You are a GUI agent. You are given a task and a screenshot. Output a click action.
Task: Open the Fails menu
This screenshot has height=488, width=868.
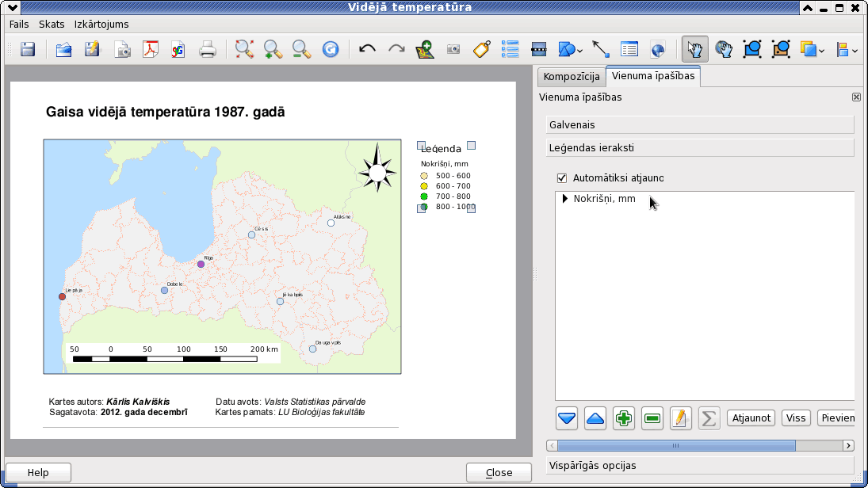(19, 25)
